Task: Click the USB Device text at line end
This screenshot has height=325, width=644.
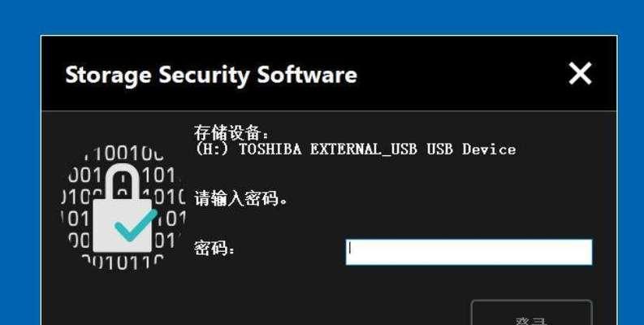Action: 471,149
